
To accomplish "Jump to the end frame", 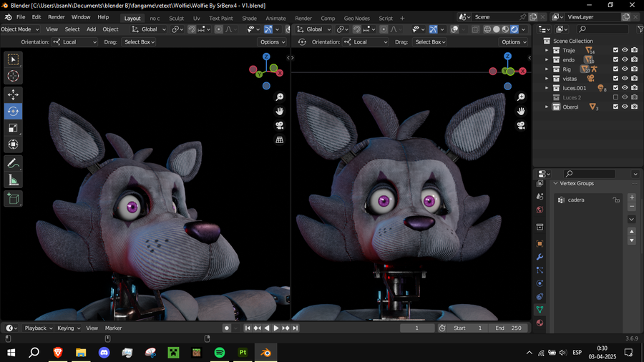I will click(296, 328).
